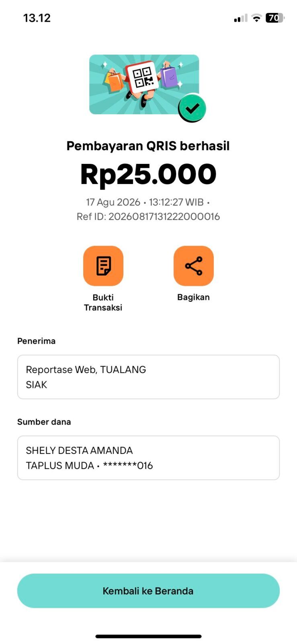Click the Kembali ke Beranda button
The height and width of the screenshot is (644, 297).
tap(148, 590)
